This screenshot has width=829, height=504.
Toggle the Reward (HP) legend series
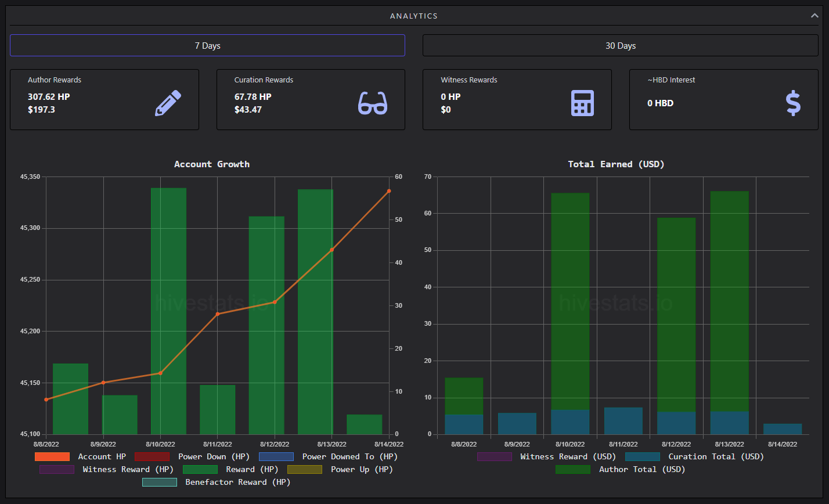click(230, 470)
